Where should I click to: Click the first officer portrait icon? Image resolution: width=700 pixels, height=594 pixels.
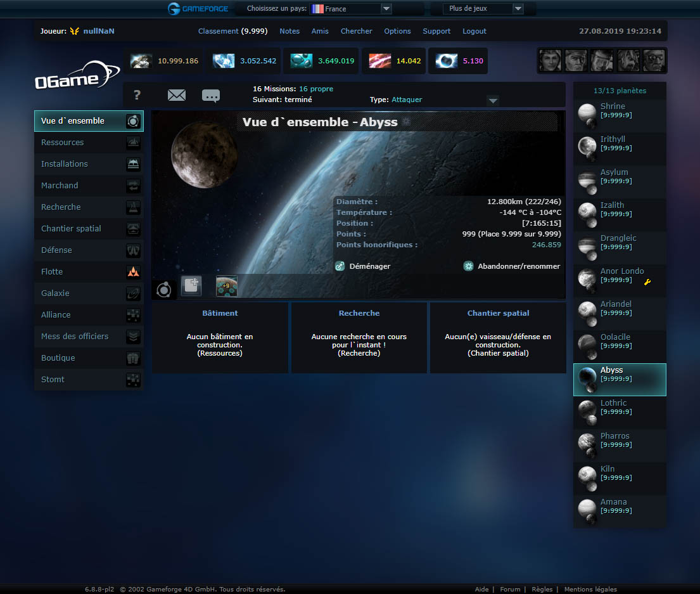[550, 60]
